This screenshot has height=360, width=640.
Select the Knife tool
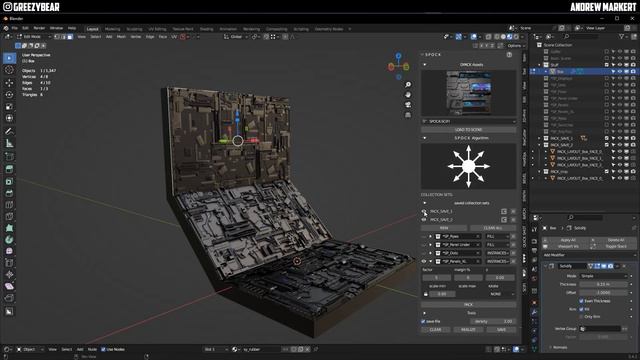point(9,216)
